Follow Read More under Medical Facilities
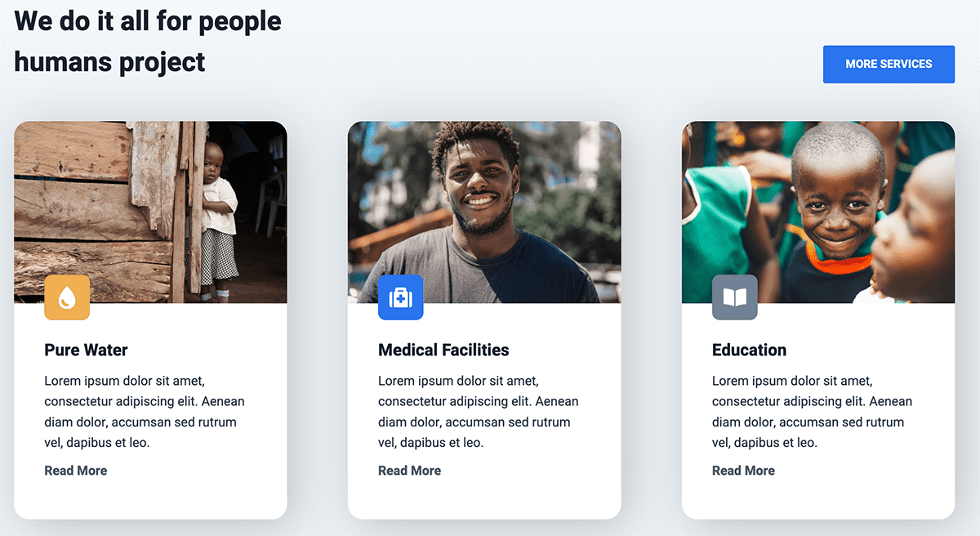This screenshot has height=536, width=980. tap(409, 471)
